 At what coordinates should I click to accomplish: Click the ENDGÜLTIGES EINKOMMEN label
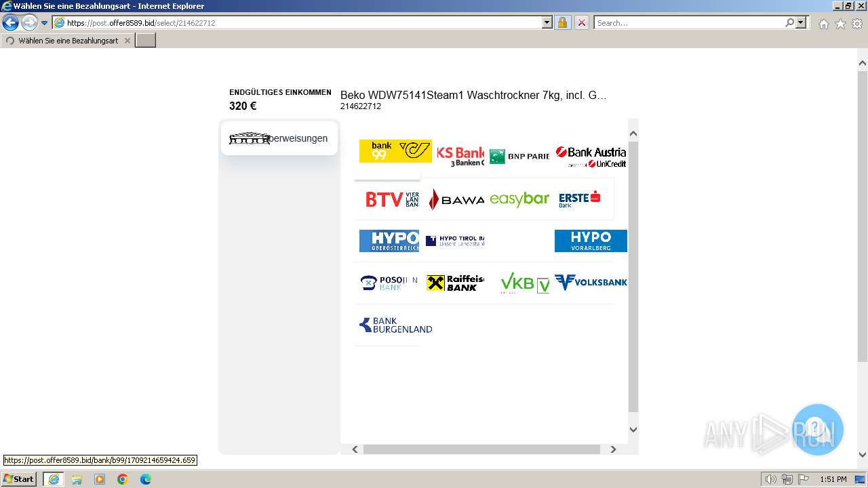coord(280,92)
